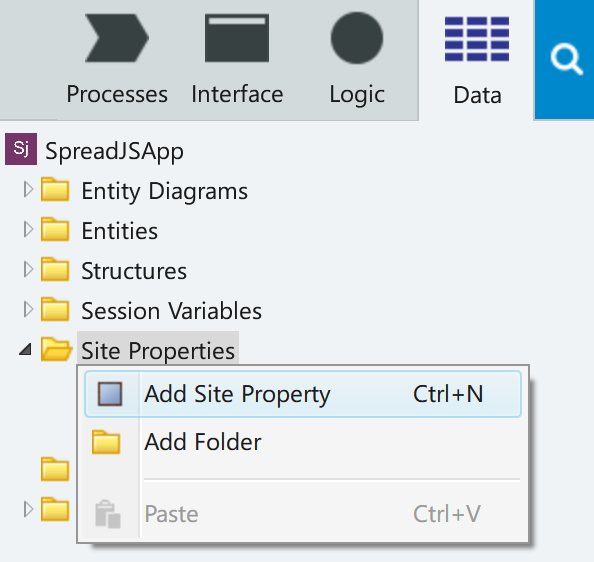The height and width of the screenshot is (562, 594).
Task: Expand the Session Variables folder arrow
Action: click(28, 309)
